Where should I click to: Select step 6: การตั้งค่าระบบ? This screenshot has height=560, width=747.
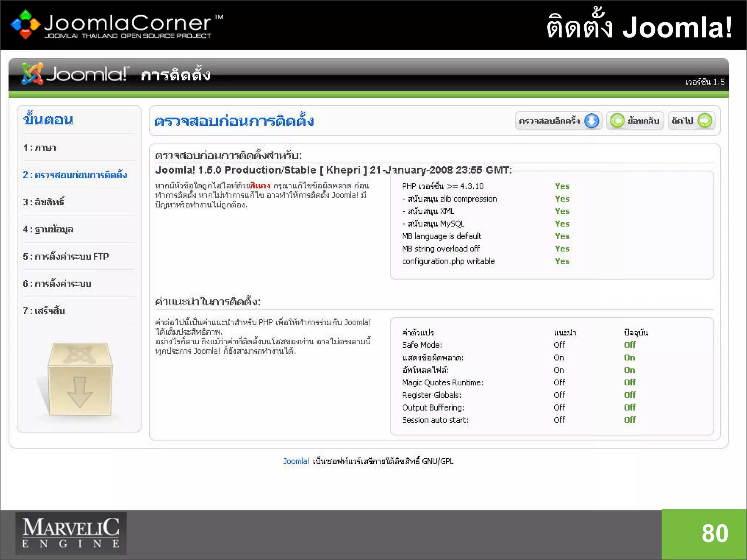pyautogui.click(x=57, y=284)
